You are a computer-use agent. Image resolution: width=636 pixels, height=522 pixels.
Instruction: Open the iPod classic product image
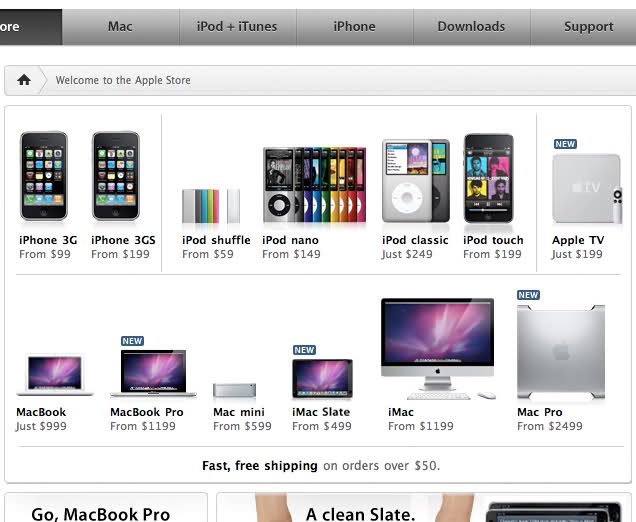[416, 181]
